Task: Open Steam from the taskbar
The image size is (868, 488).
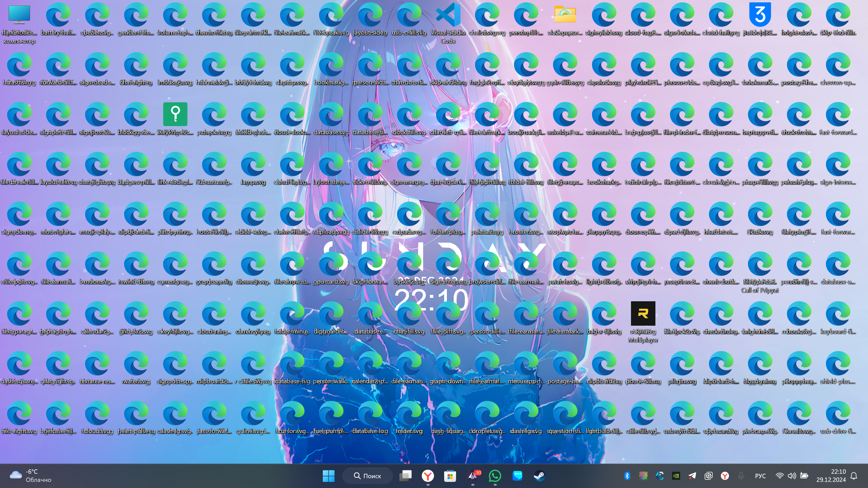Action: pos(539,476)
